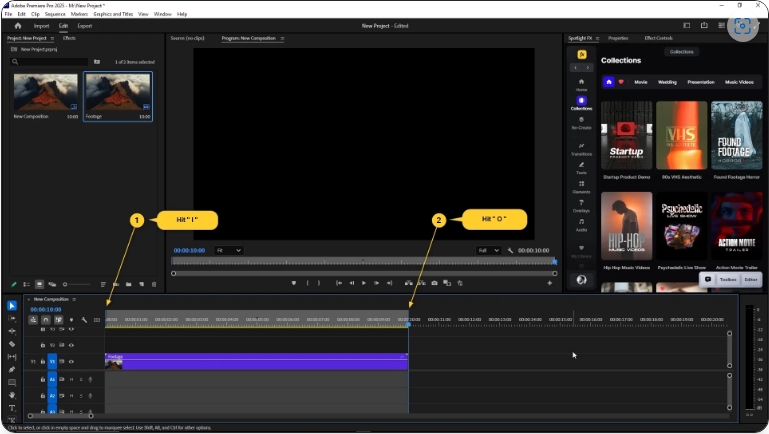This screenshot has height=434, width=769.
Task: Solo audio track A2
Action: [81, 396]
